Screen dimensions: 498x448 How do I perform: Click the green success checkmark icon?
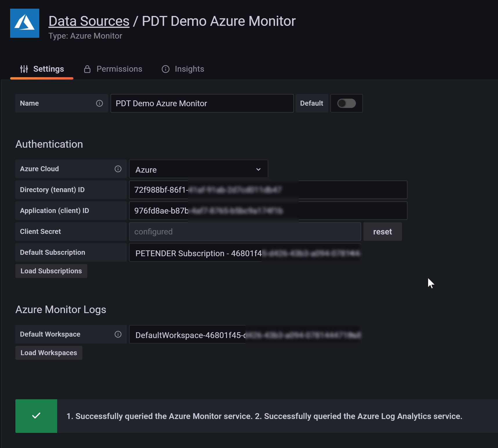coord(36,416)
